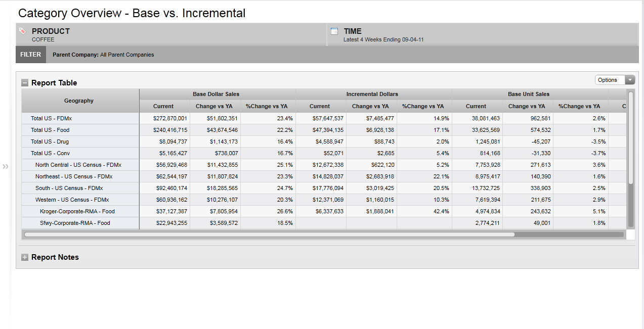This screenshot has height=329, width=644.
Task: Click the FILTER button
Action: pos(31,55)
